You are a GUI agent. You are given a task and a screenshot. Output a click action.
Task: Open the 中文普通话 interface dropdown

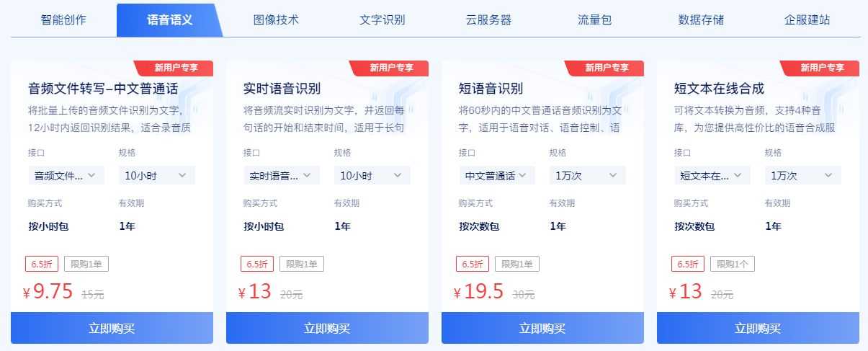497,175
